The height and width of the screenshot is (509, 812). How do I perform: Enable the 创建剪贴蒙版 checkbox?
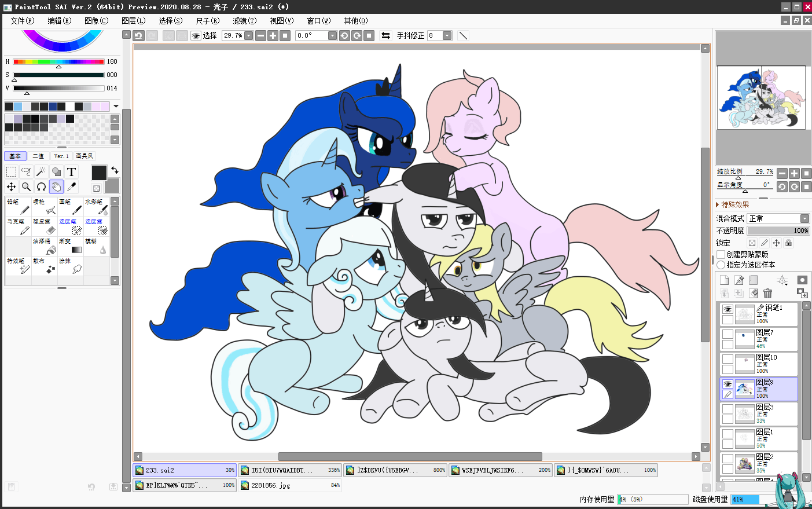point(721,254)
